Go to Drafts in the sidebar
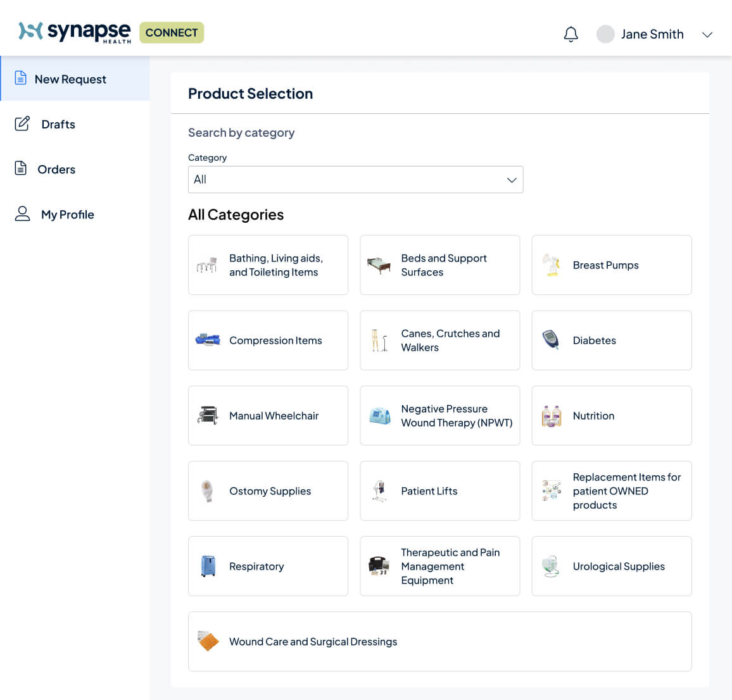The height and width of the screenshot is (700, 732). point(58,124)
